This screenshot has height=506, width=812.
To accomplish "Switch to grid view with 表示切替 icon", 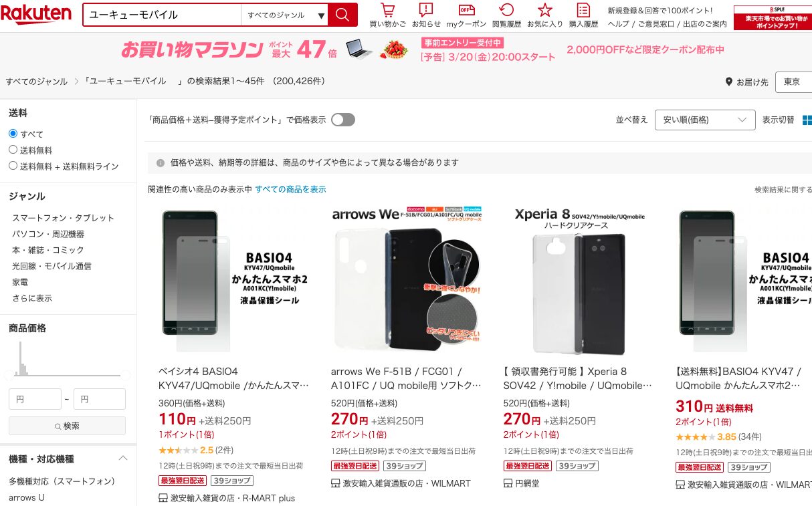I will pos(807,120).
